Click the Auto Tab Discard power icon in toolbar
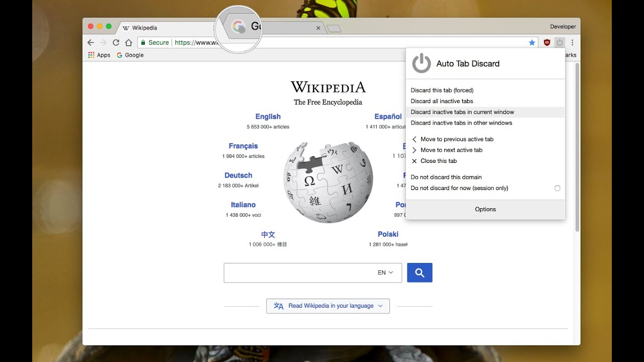Viewport: 644px width, 362px height. 559,43
